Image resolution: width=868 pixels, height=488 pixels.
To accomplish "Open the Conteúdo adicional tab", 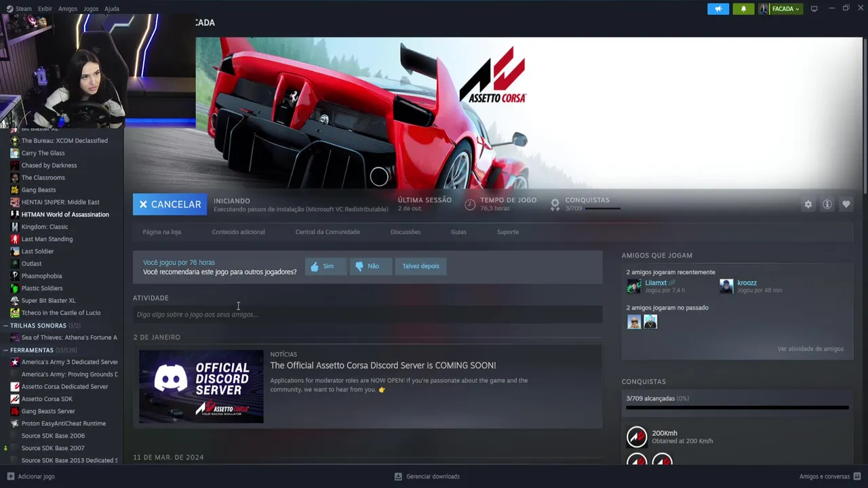I will 238,232.
